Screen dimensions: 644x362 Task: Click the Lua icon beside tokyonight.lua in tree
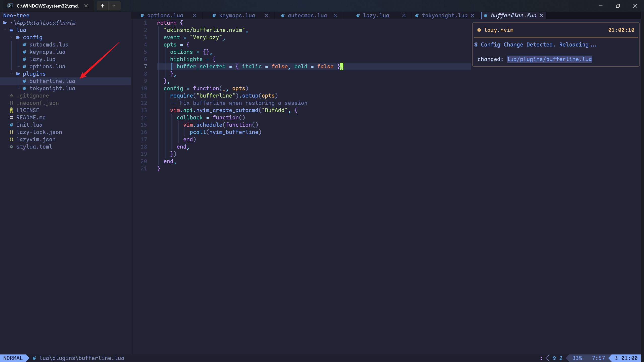tap(24, 88)
